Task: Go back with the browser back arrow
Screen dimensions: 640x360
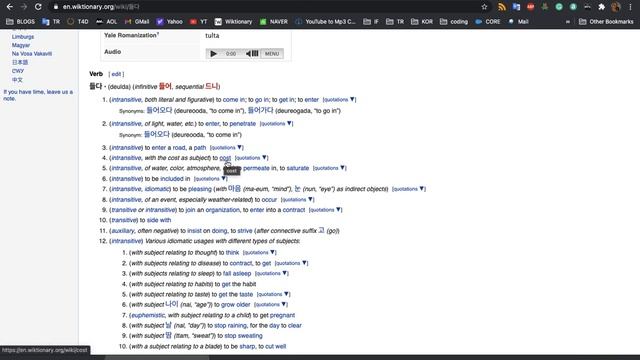Action: click(9, 7)
